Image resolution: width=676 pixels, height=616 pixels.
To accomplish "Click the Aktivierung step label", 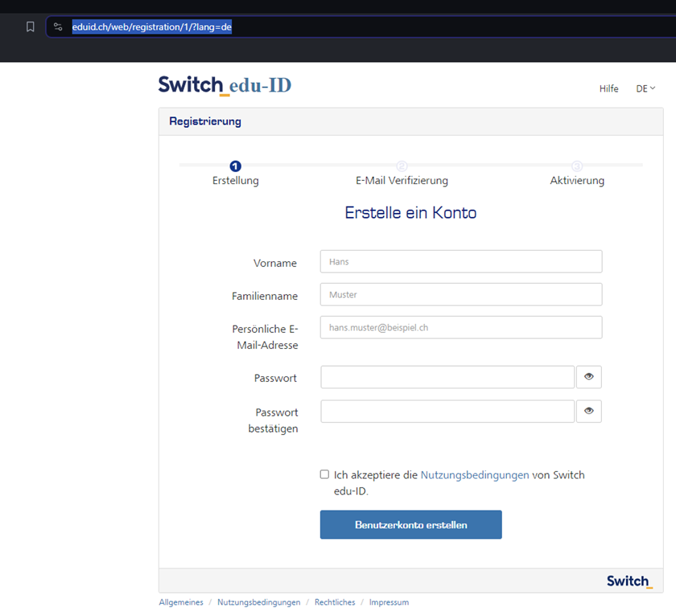I will click(577, 180).
